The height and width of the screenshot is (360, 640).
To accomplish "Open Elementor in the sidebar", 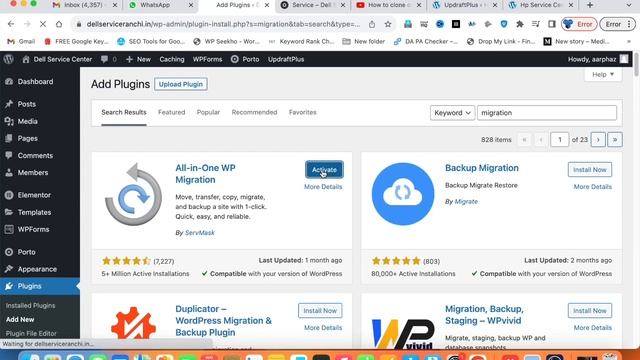I will pos(34,195).
